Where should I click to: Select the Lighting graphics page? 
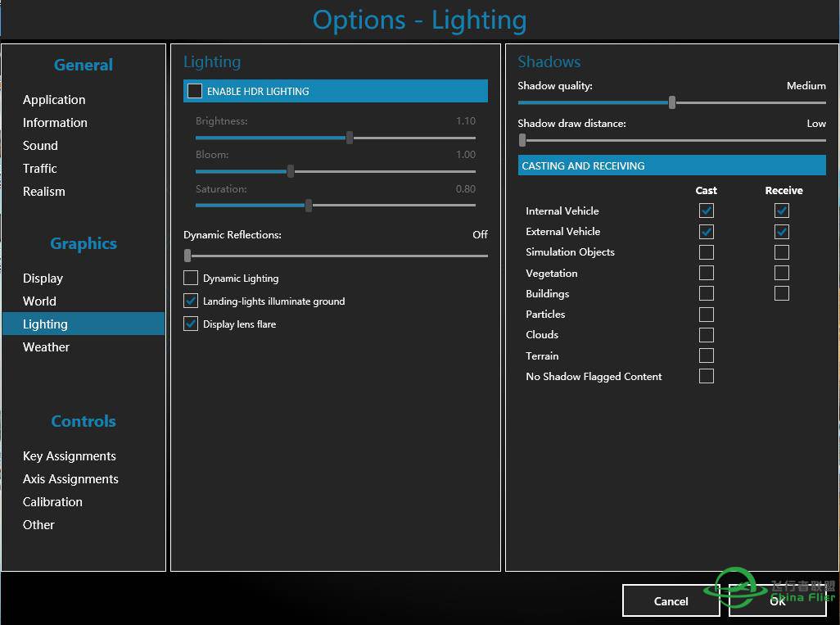(x=84, y=324)
